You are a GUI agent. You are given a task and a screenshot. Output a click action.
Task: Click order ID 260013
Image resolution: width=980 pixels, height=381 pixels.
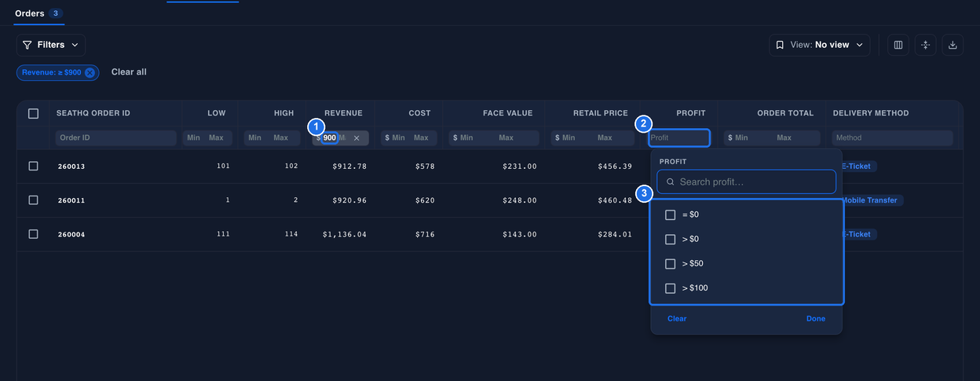tap(71, 167)
